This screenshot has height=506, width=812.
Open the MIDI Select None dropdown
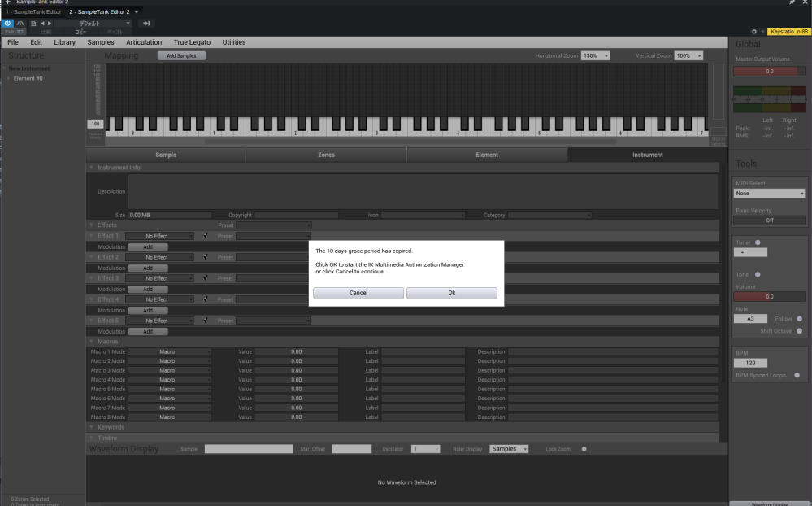(770, 194)
